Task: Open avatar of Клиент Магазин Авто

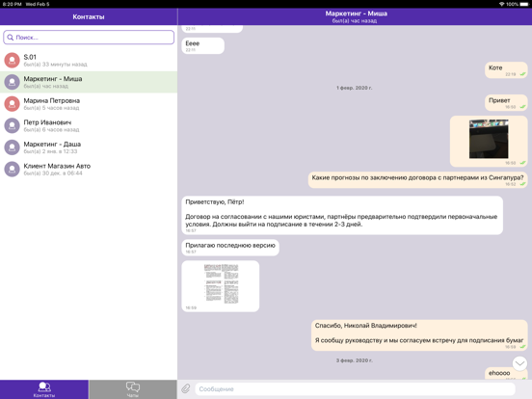Action: click(12, 169)
